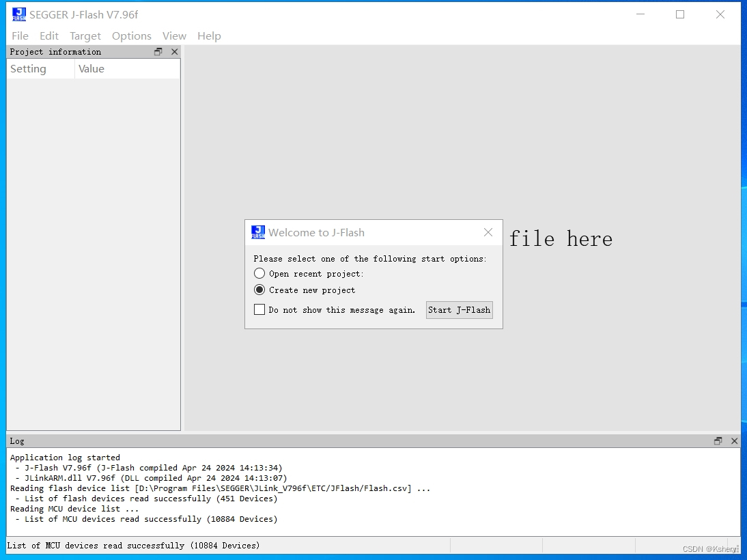
Task: Open the Help menu
Action: pos(209,36)
